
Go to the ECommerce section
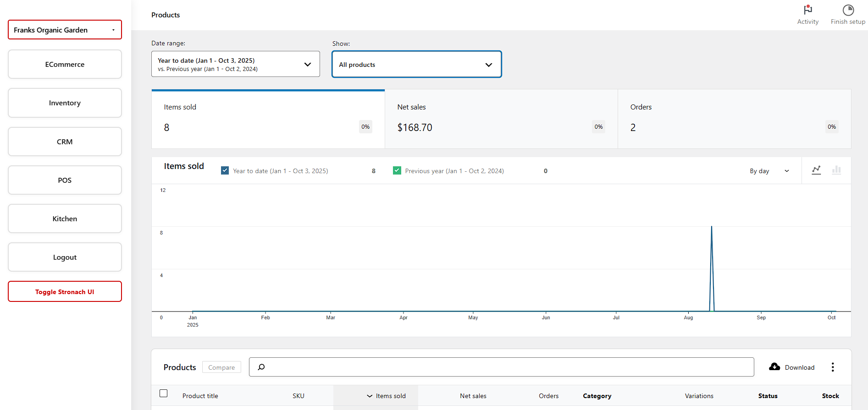65,65
